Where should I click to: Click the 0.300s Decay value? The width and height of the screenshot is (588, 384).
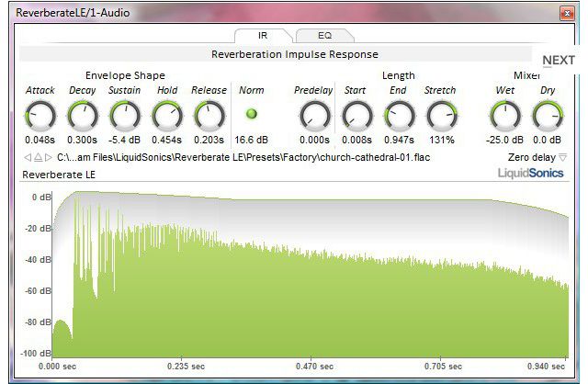tap(82, 140)
